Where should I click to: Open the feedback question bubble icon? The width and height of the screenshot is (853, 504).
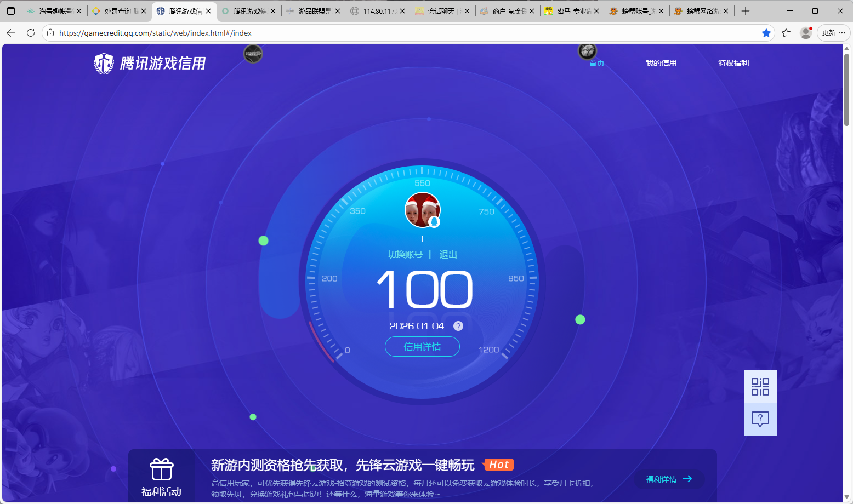pos(760,420)
